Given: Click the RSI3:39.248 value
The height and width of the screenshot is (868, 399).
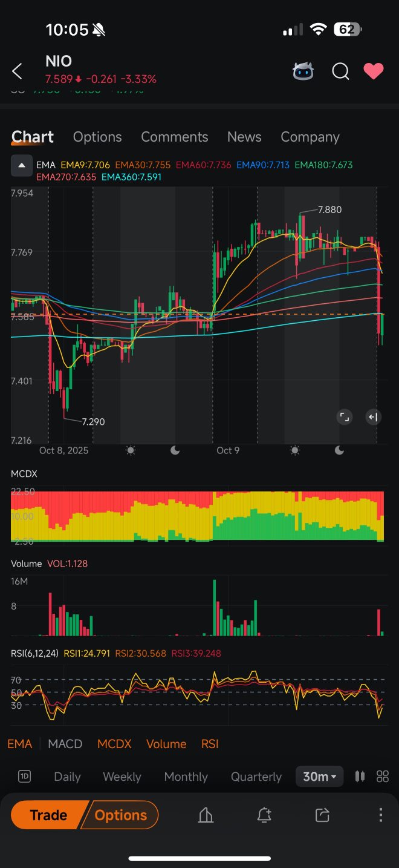Looking at the screenshot, I should [196, 653].
